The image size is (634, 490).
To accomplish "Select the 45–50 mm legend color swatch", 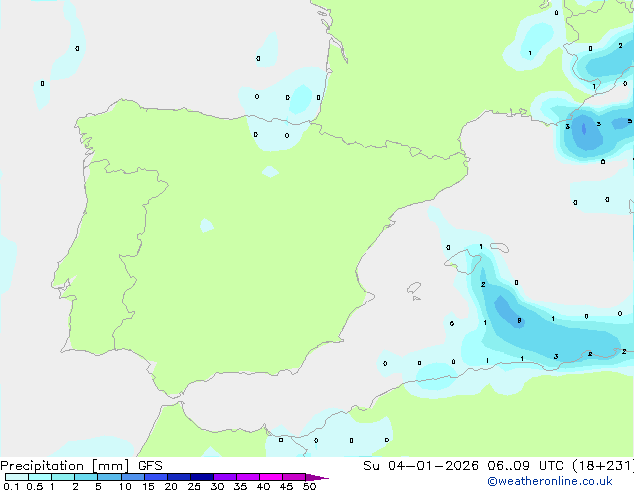I will 294,477.
